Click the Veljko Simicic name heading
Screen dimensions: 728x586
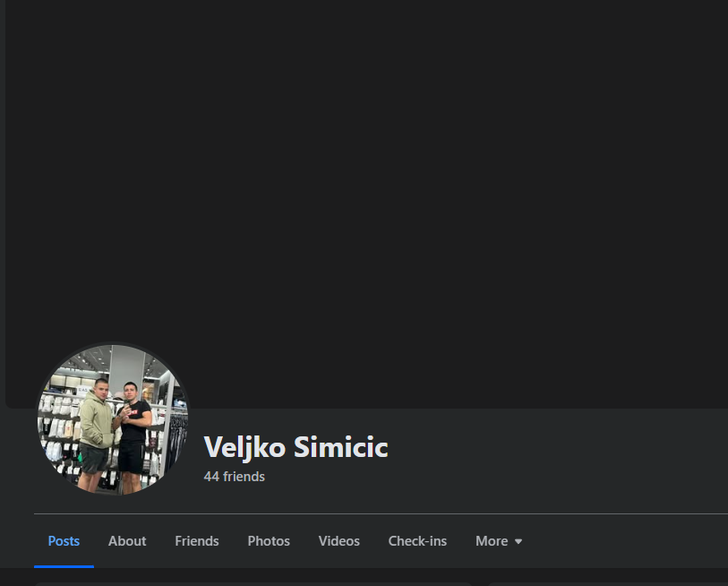pyautogui.click(x=295, y=447)
